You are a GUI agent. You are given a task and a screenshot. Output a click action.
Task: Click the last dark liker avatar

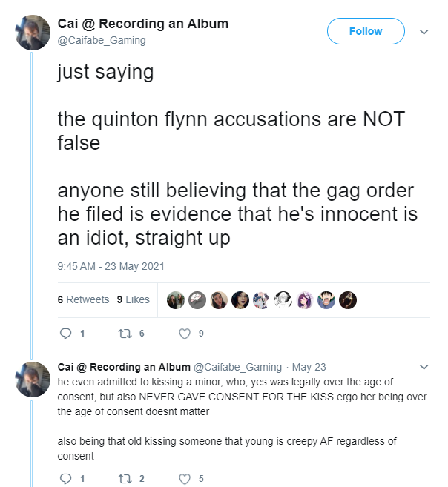348,300
